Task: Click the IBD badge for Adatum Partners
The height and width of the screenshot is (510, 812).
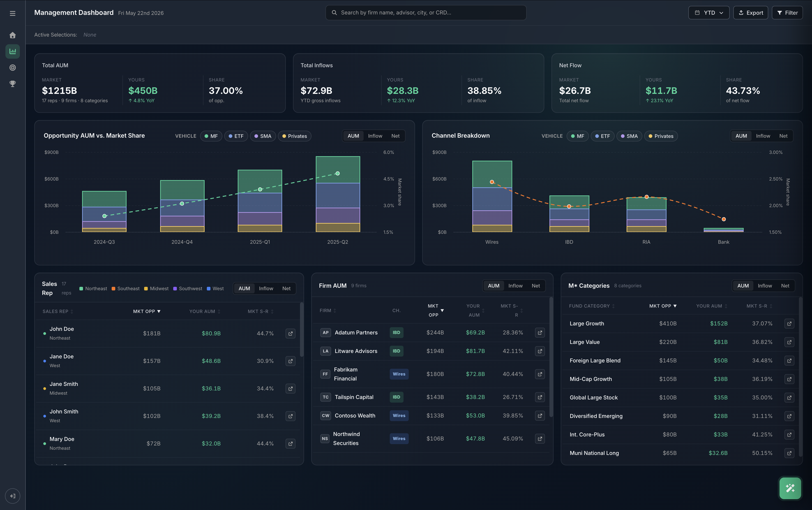Action: (396, 333)
